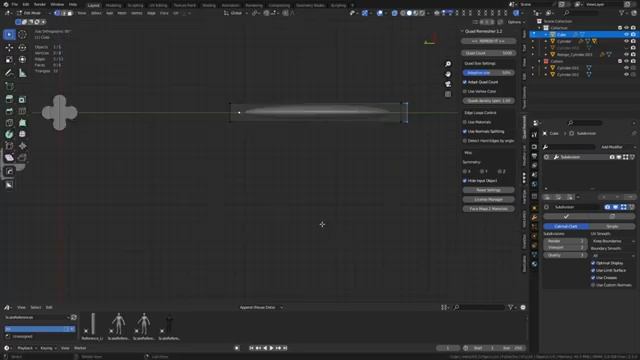Open the License Manager button
Viewport: 640px width, 360px height.
pos(488,200)
